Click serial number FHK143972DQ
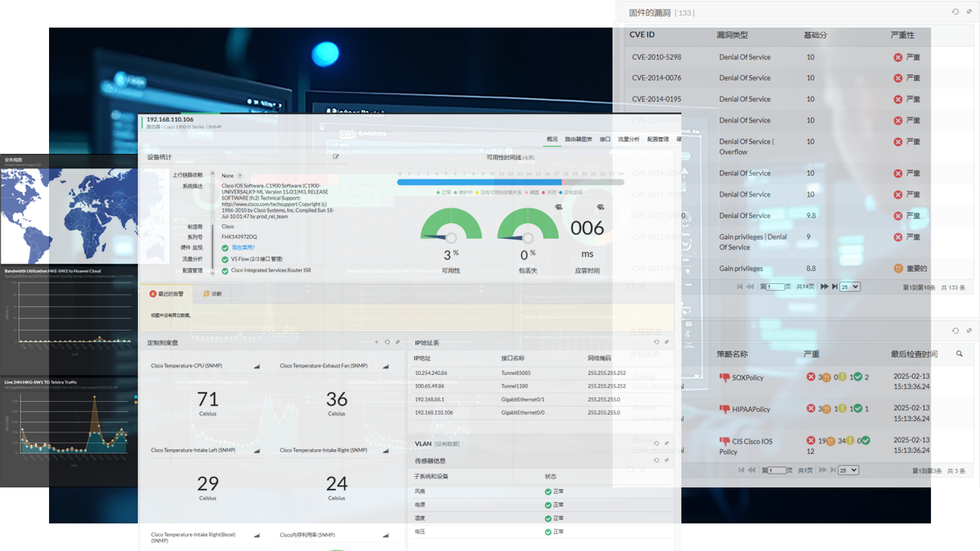This screenshot has width=980, height=551. [240, 237]
